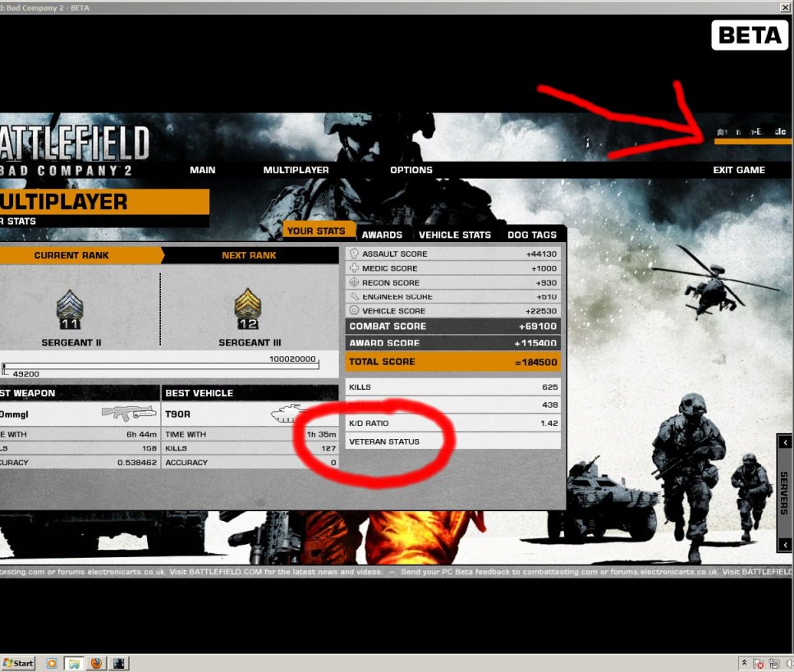
Task: Click the scrolling news ticker
Action: (x=397, y=572)
